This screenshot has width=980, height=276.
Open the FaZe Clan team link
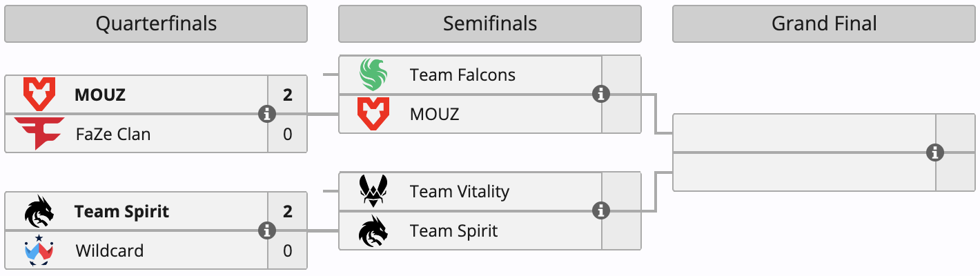[x=113, y=134]
